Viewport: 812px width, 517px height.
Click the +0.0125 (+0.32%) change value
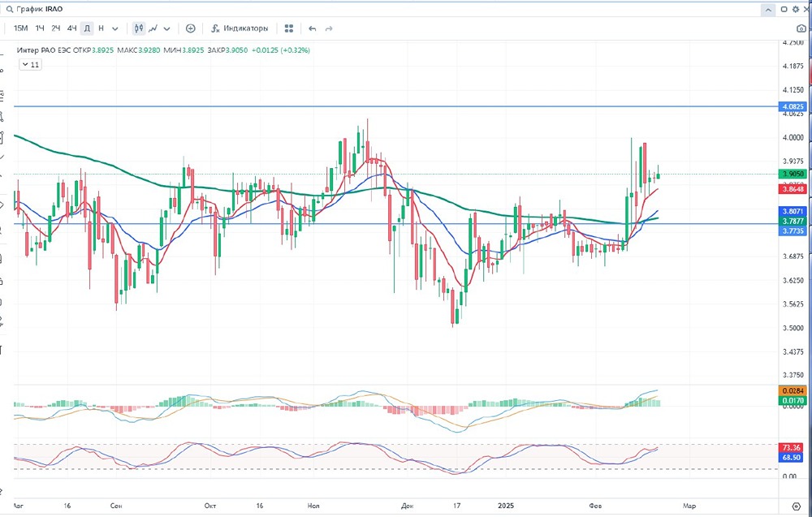tap(281, 50)
